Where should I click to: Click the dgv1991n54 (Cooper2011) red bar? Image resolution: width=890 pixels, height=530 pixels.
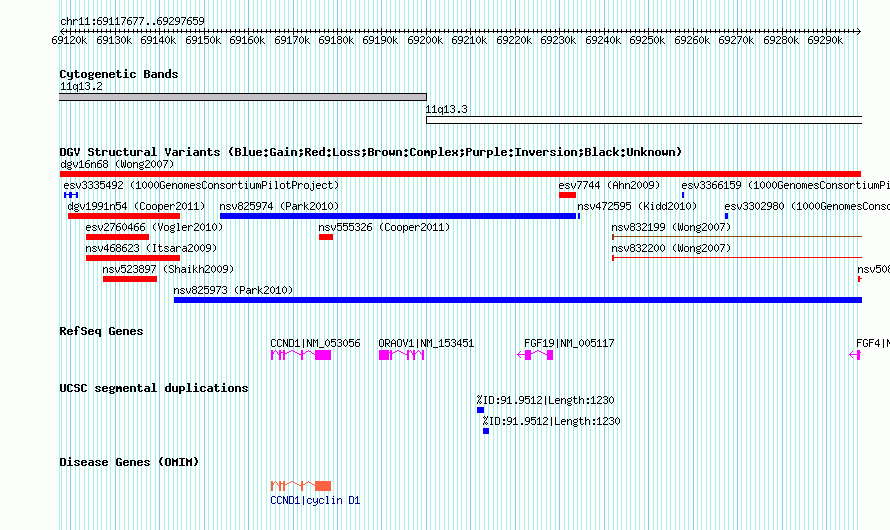(124, 216)
